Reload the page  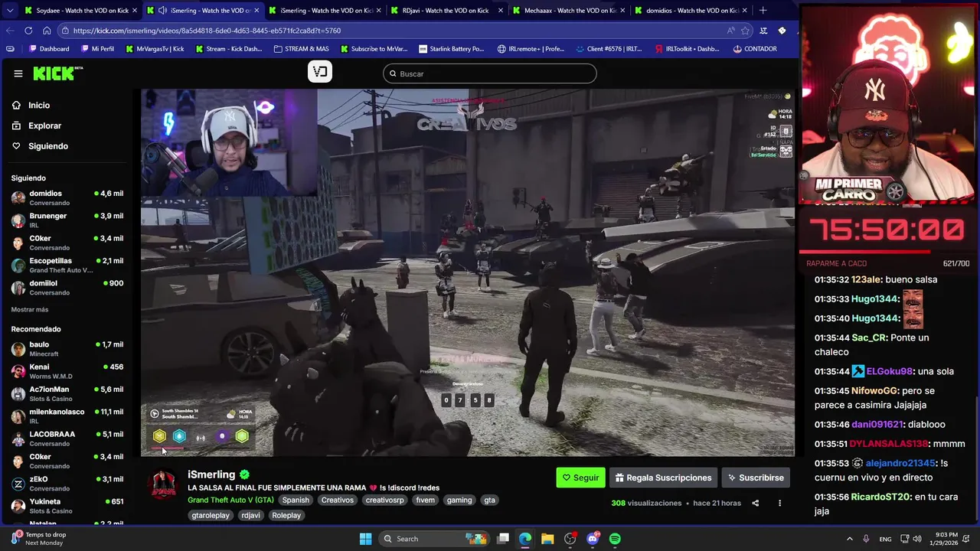coord(28,31)
